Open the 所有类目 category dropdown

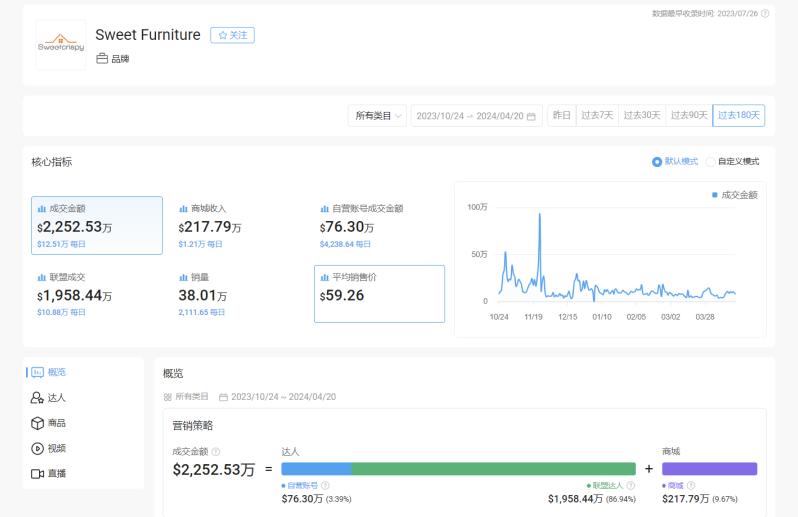click(x=377, y=116)
